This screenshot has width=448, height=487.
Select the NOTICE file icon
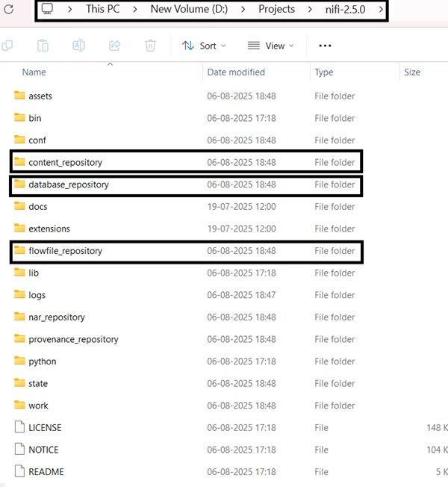tap(19, 449)
